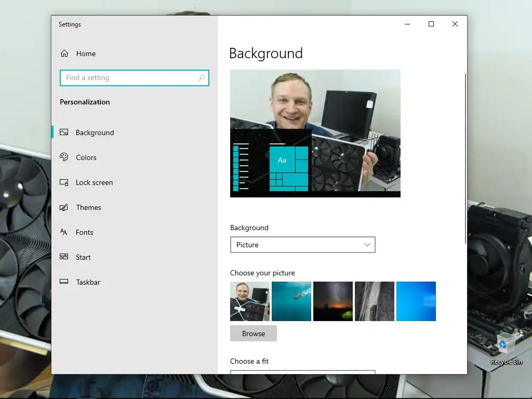
Task: Open the Recycle Bin on desktop
Action: [x=506, y=349]
